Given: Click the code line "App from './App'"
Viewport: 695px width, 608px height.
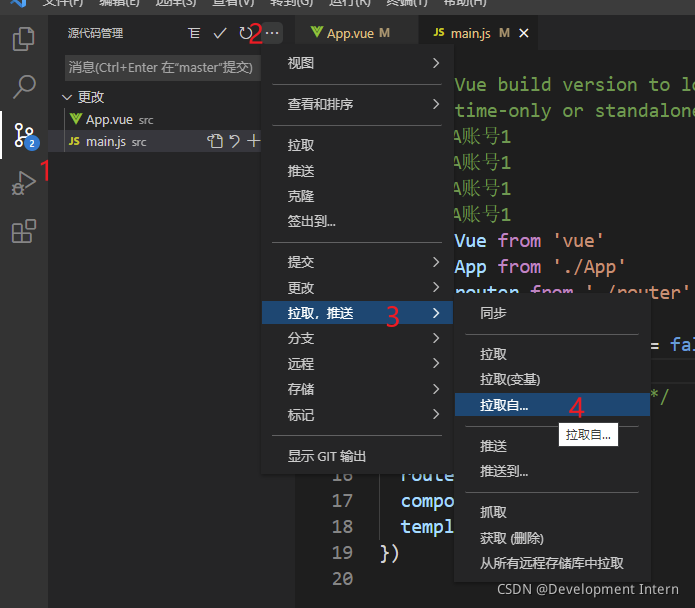Looking at the screenshot, I should (539, 267).
